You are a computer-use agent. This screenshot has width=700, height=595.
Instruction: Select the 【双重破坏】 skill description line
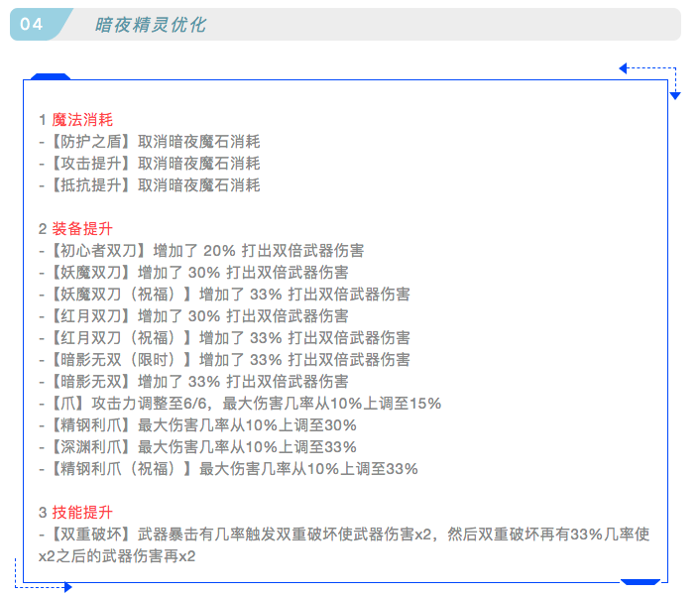pos(344,535)
